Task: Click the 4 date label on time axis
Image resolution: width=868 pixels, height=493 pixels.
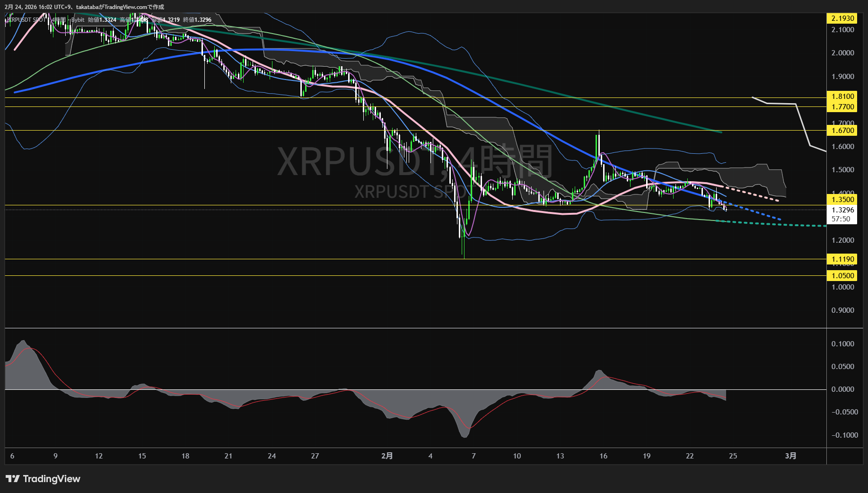Action: (x=430, y=456)
